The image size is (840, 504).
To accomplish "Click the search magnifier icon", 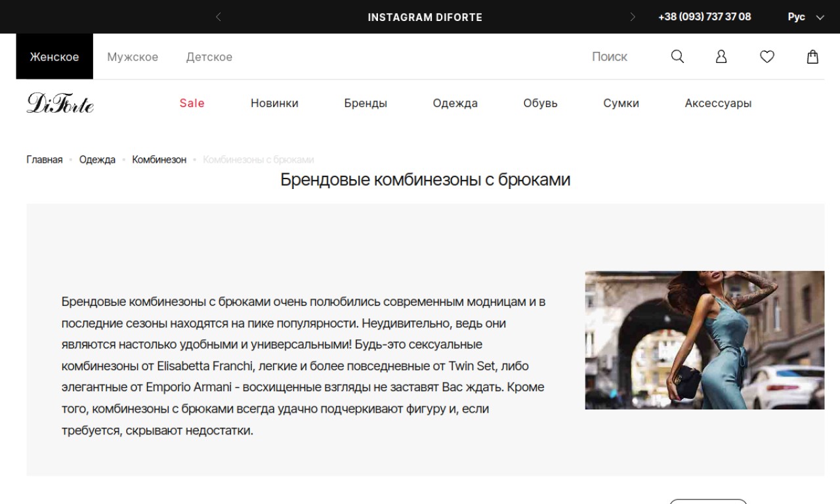I will click(x=677, y=57).
